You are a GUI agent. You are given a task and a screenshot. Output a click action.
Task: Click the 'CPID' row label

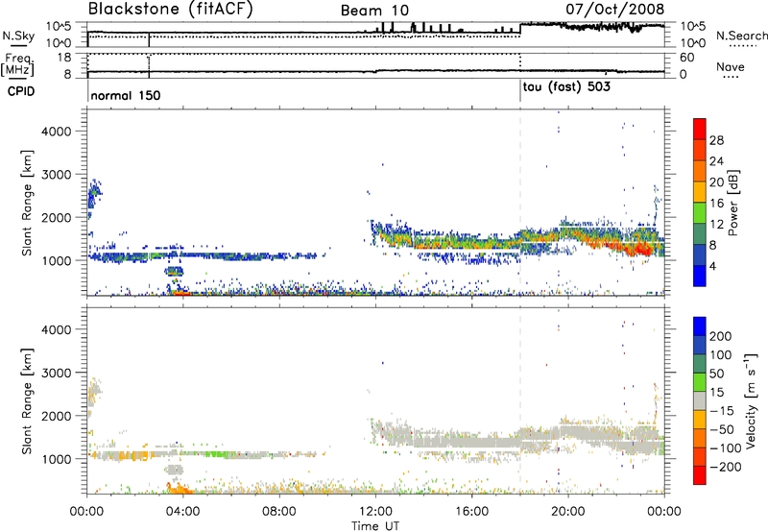[21, 91]
